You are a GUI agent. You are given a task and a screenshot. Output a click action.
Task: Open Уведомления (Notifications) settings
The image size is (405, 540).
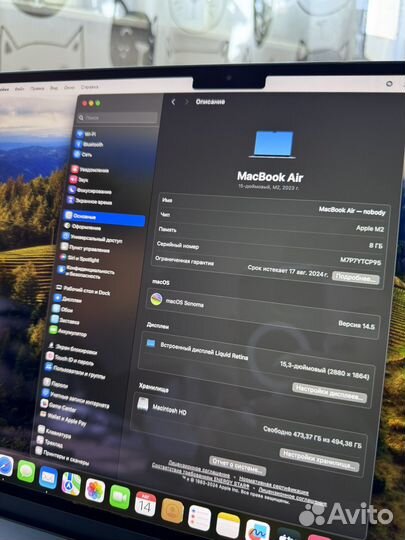point(90,170)
